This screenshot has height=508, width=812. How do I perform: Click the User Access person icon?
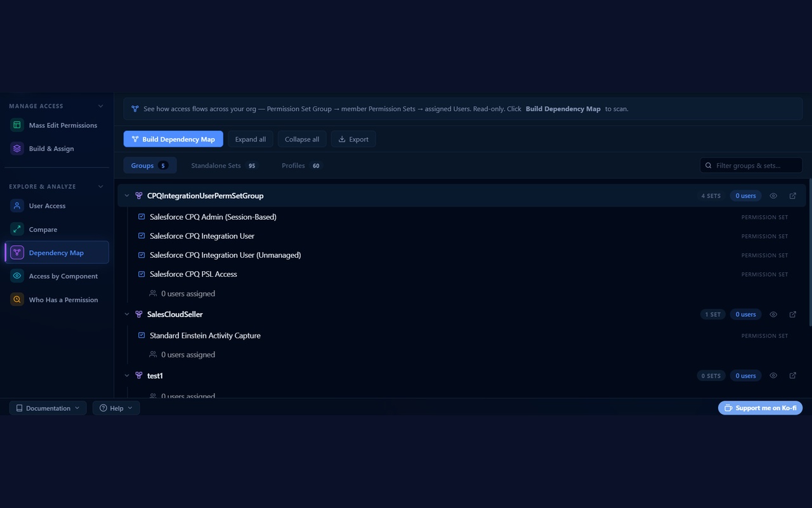[x=17, y=206]
